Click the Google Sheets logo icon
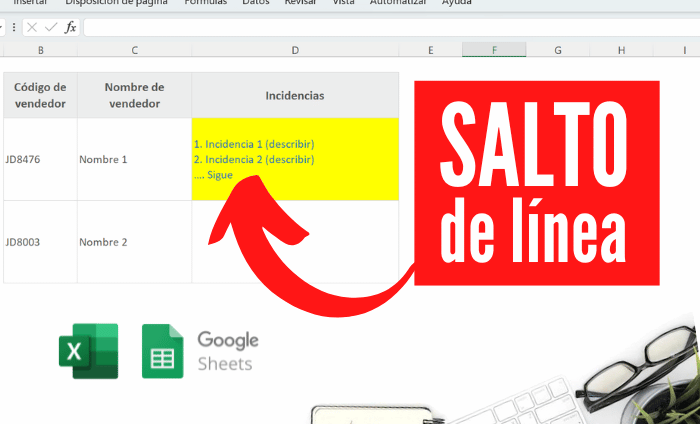 tap(162, 351)
